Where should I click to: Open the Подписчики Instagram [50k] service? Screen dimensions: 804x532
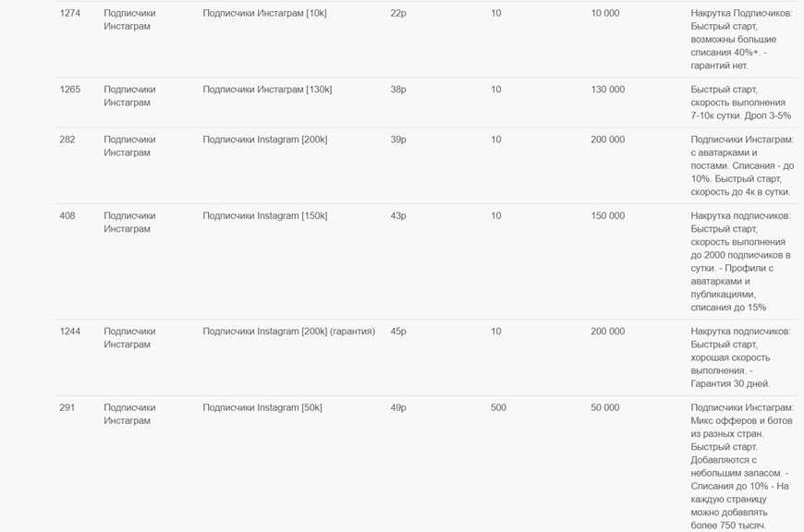click(262, 407)
